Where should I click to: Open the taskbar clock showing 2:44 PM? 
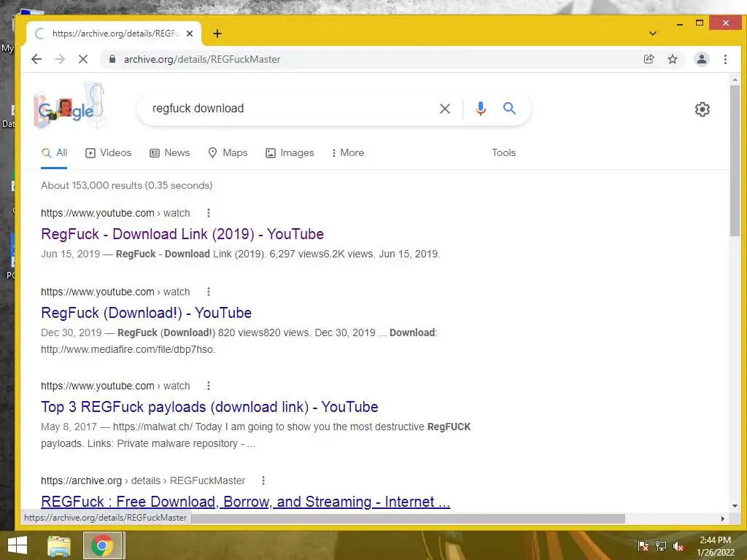coord(715,546)
